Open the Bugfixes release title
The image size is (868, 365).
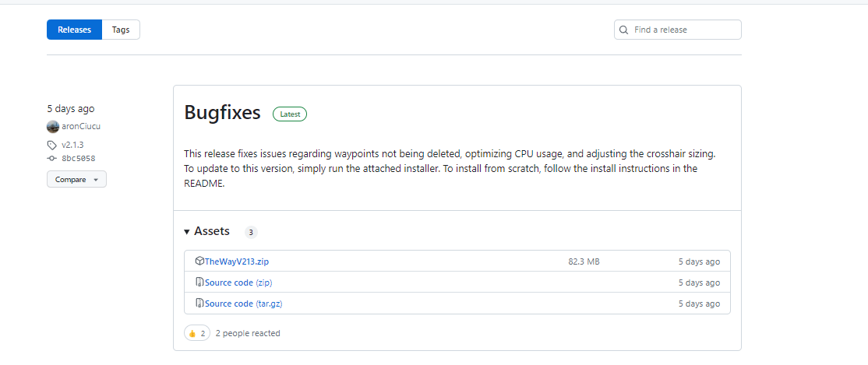click(x=222, y=113)
